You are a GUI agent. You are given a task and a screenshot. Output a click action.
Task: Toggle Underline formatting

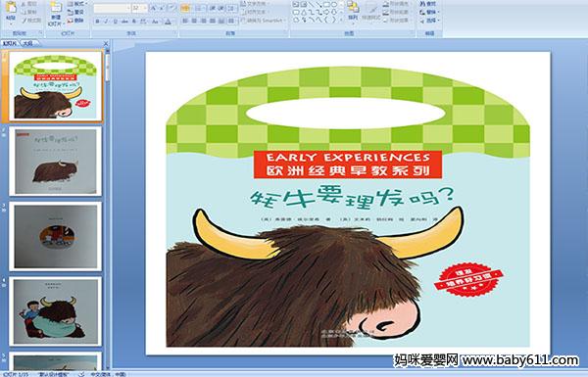click(x=115, y=22)
